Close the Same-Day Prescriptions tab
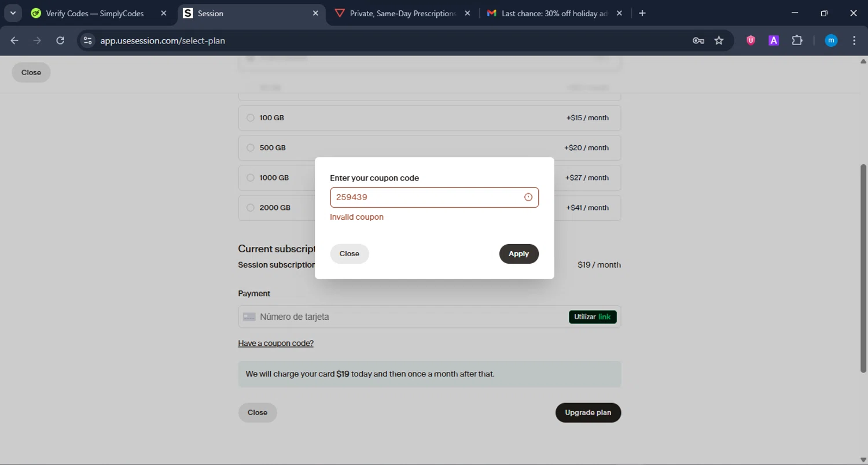This screenshot has width=868, height=465. coord(468,13)
